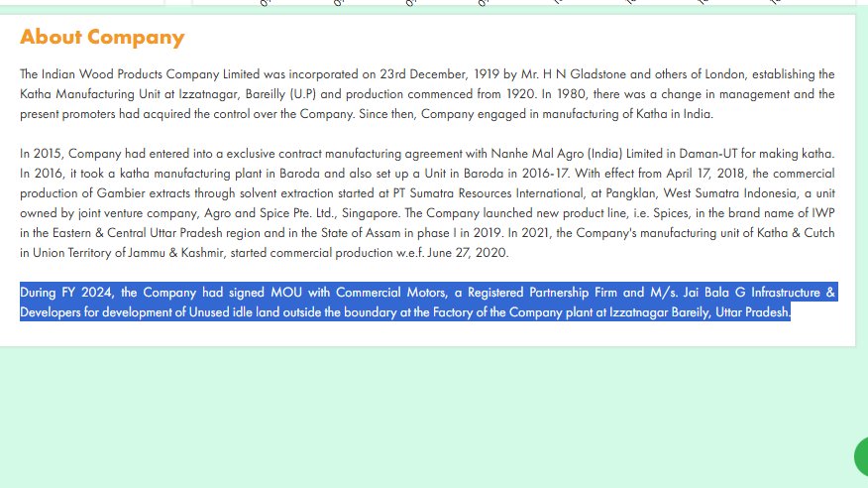Click the name 'H N Gladstone'
The width and height of the screenshot is (868, 488).
click(584, 74)
